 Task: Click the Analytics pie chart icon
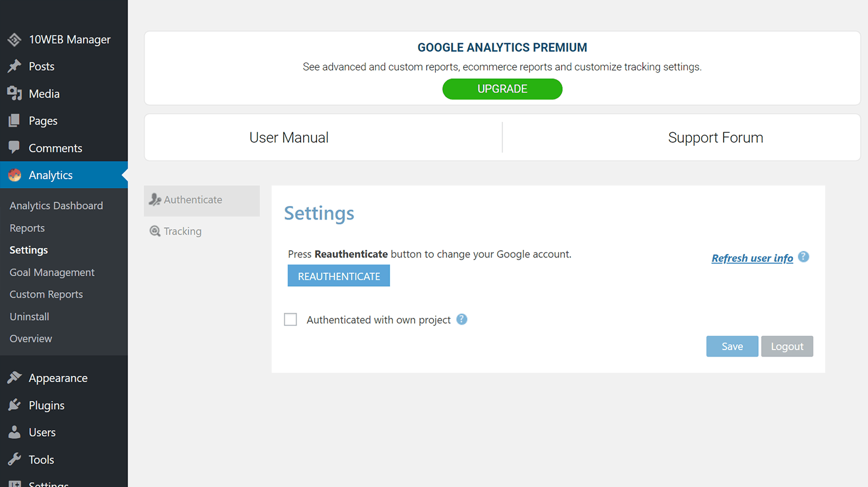(x=15, y=175)
